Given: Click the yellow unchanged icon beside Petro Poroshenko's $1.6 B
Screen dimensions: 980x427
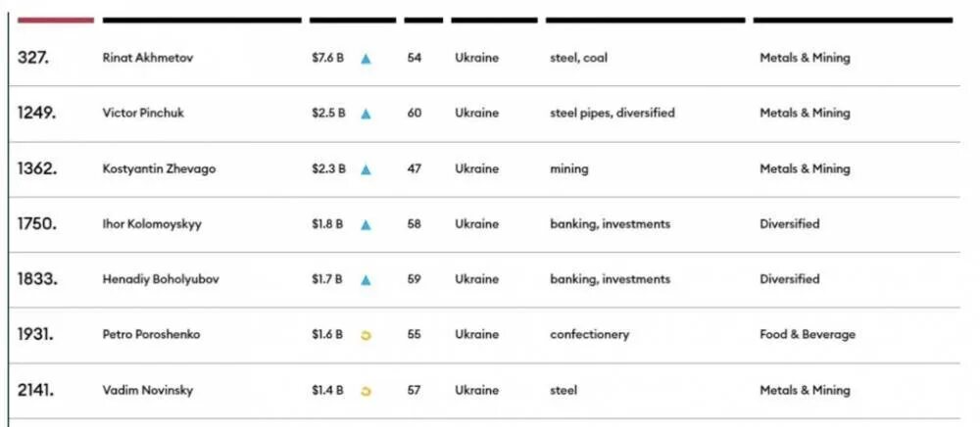Looking at the screenshot, I should point(366,335).
